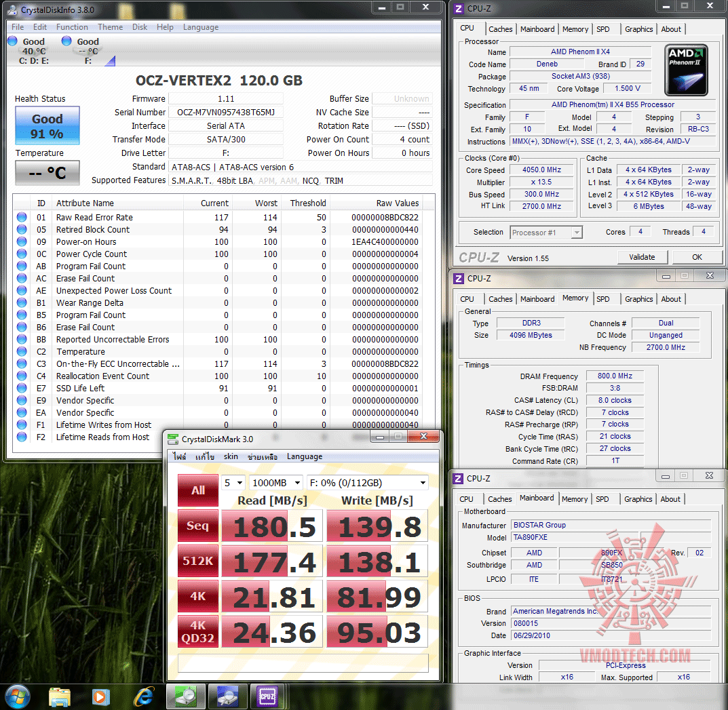Open the Function menu in CrystalDiskInfo

72,27
